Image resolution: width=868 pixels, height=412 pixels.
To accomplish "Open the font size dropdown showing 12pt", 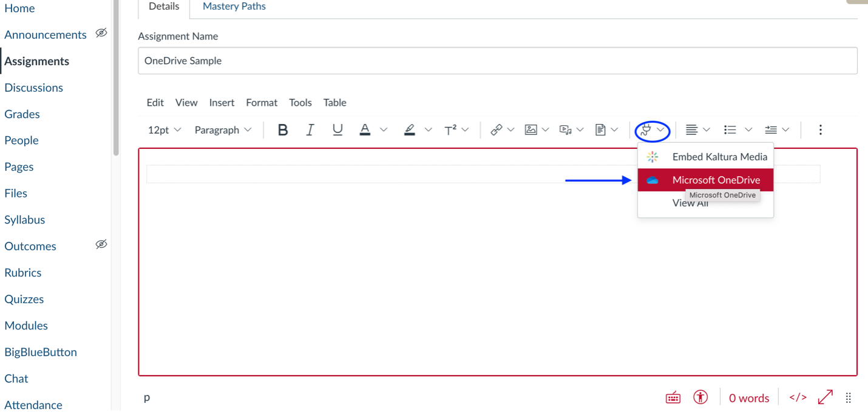I will tap(163, 129).
